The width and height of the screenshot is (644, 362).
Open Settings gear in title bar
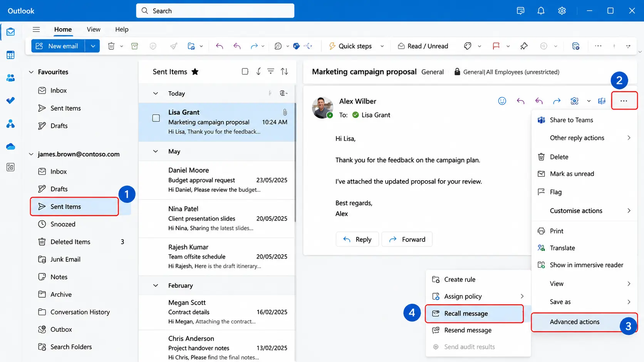click(x=562, y=11)
